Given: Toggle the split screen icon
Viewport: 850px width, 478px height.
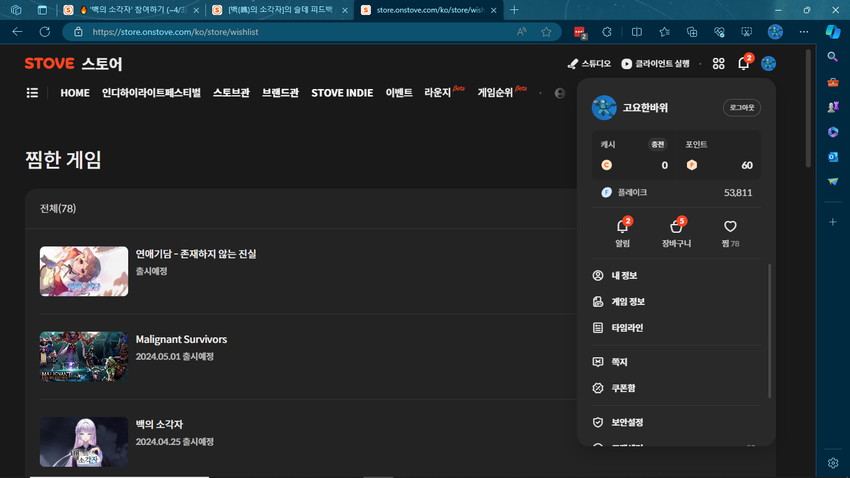Looking at the screenshot, I should (637, 32).
